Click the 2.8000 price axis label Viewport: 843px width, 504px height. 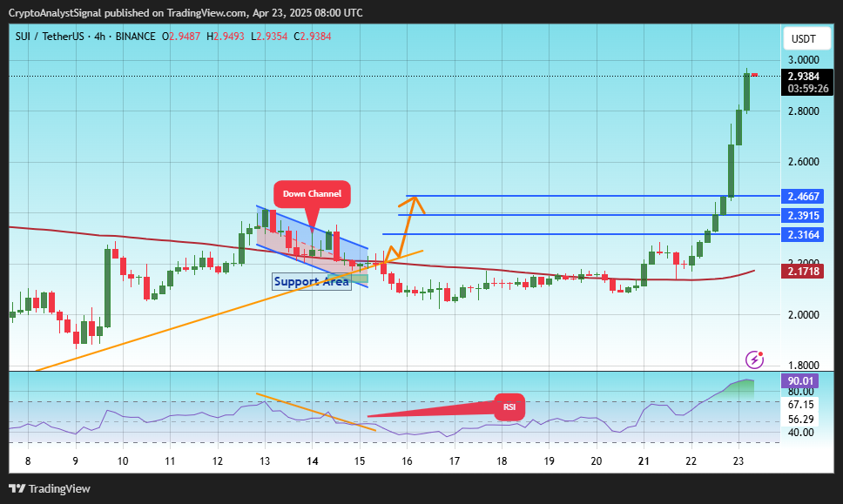803,111
